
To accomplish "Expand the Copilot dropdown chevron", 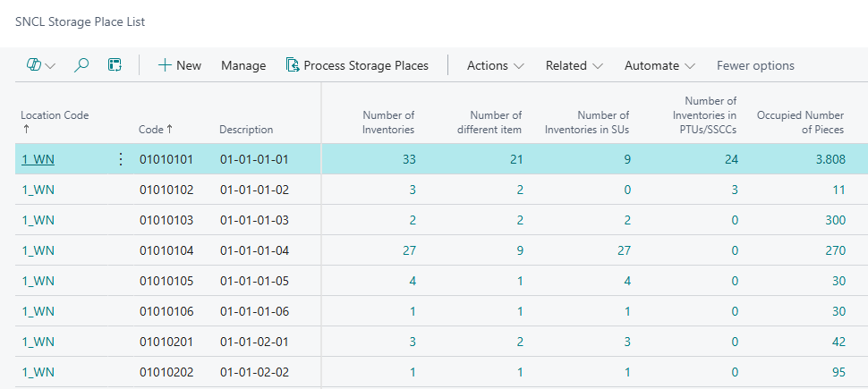I will (x=50, y=66).
